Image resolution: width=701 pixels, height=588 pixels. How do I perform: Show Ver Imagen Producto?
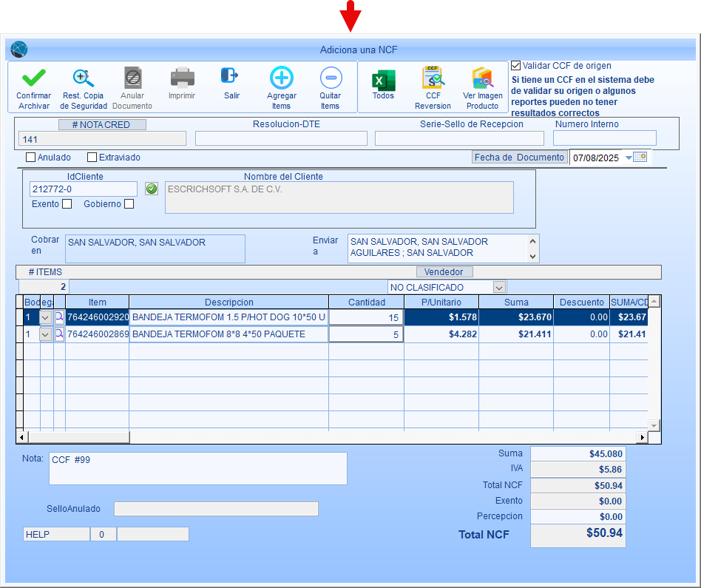tap(482, 78)
